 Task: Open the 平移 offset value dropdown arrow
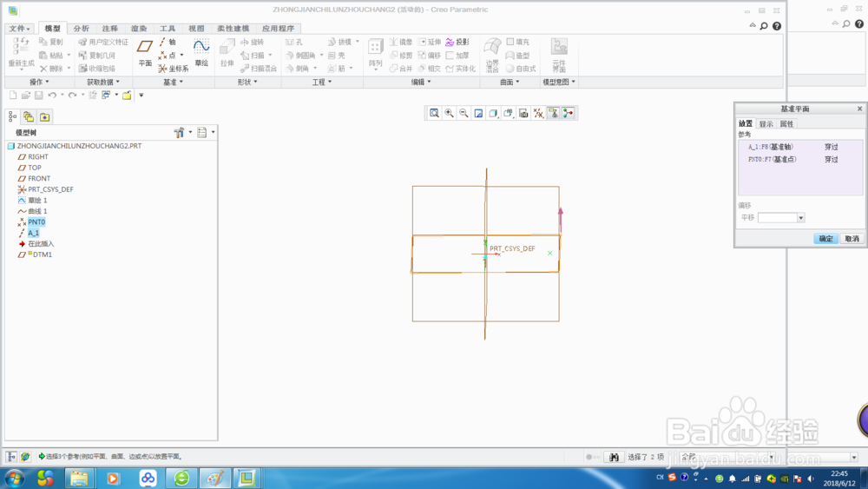800,218
